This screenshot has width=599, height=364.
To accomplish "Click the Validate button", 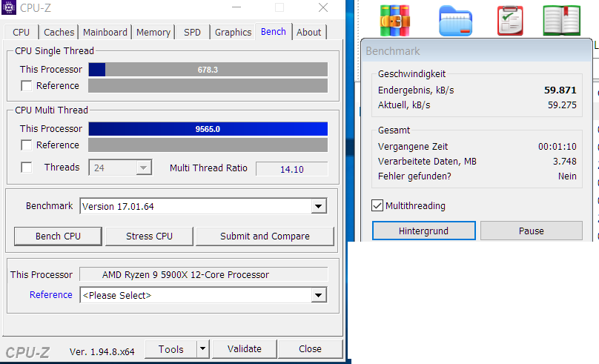I will [x=245, y=348].
